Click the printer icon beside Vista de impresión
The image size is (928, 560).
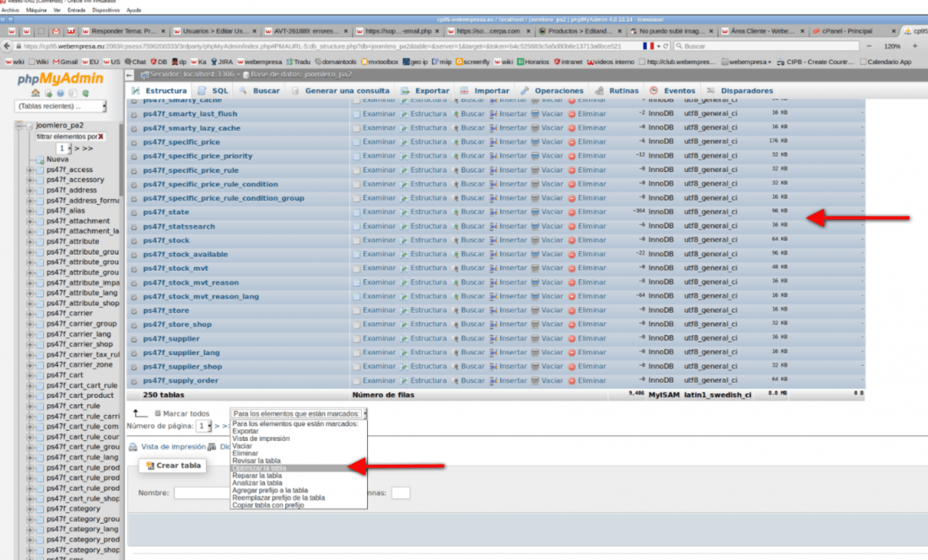point(133,447)
